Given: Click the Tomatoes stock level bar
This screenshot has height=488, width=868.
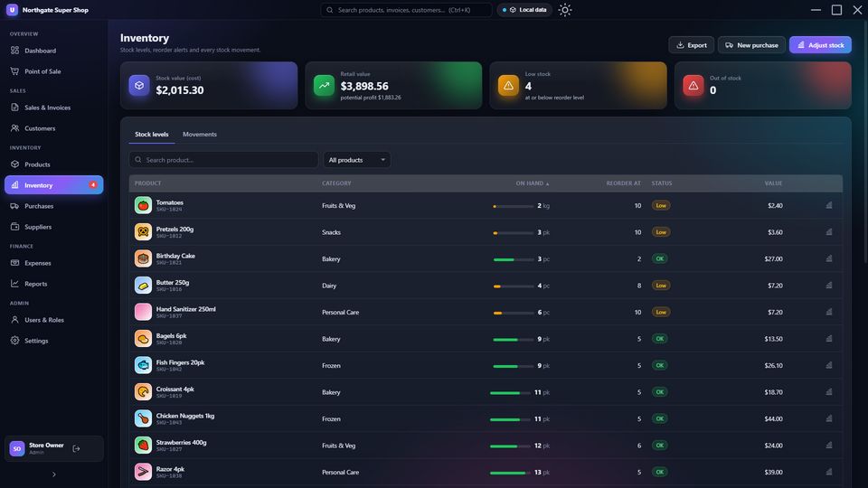Looking at the screenshot, I should (514, 206).
